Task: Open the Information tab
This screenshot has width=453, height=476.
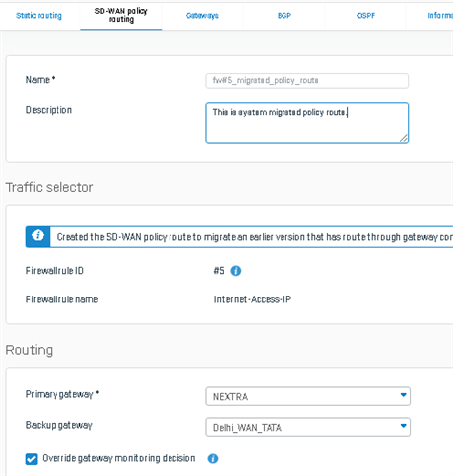Action: tap(440, 16)
